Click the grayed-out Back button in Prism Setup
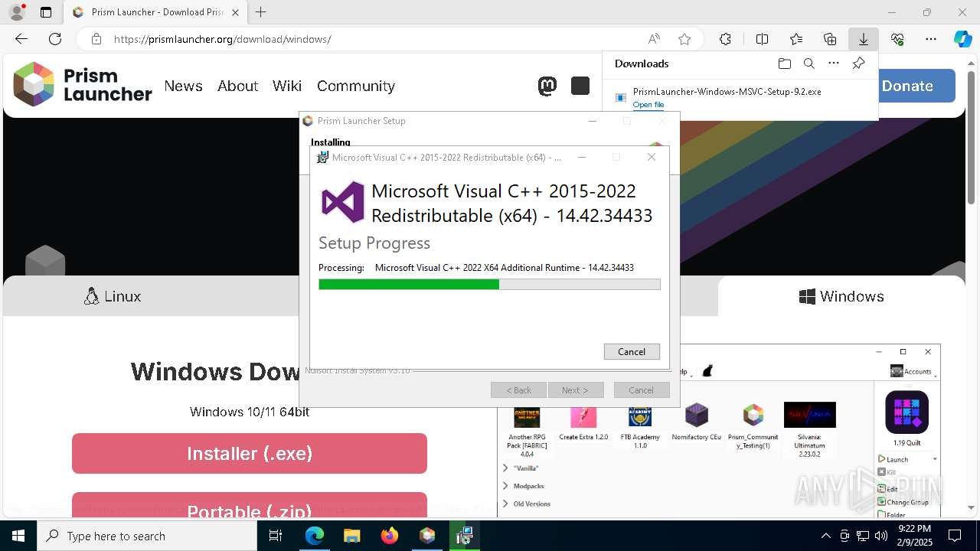The image size is (980, 551). pyautogui.click(x=519, y=390)
